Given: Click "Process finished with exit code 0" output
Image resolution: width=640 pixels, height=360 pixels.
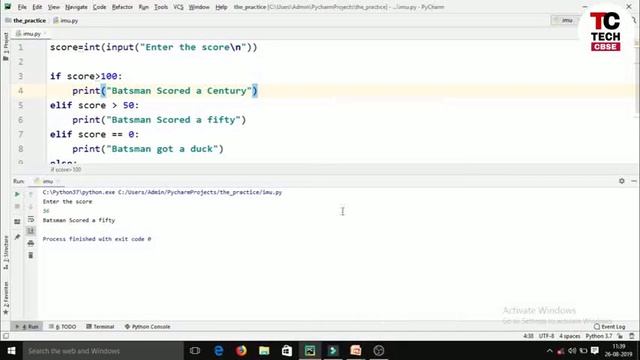Looking at the screenshot, I should pyautogui.click(x=97, y=239).
